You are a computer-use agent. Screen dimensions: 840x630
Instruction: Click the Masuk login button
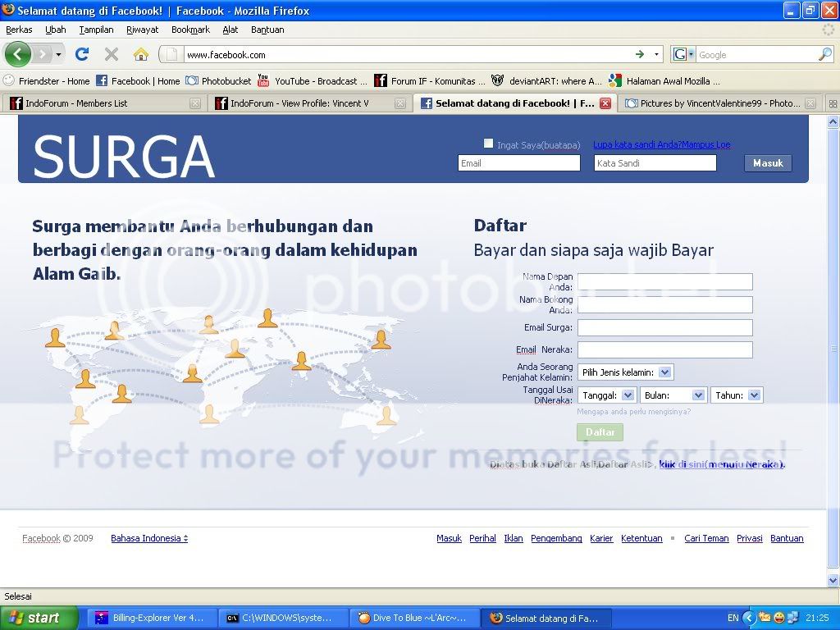768,163
